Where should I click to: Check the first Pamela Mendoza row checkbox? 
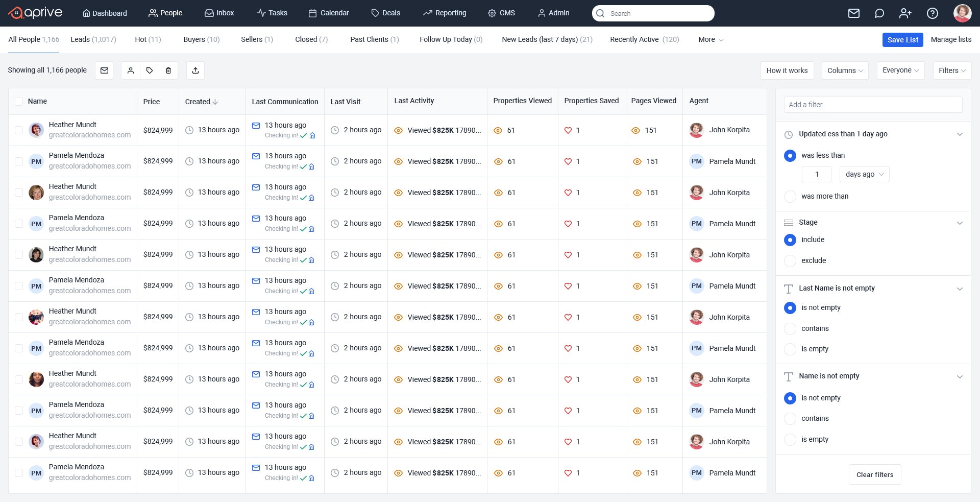coord(19,161)
